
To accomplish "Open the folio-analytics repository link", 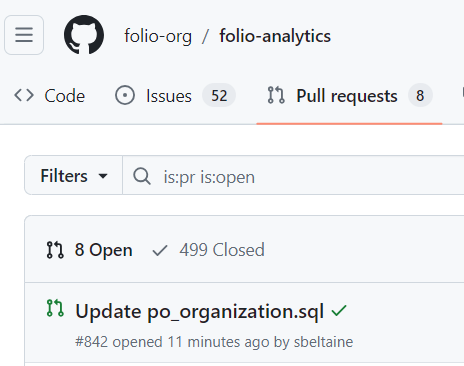I will [275, 36].
